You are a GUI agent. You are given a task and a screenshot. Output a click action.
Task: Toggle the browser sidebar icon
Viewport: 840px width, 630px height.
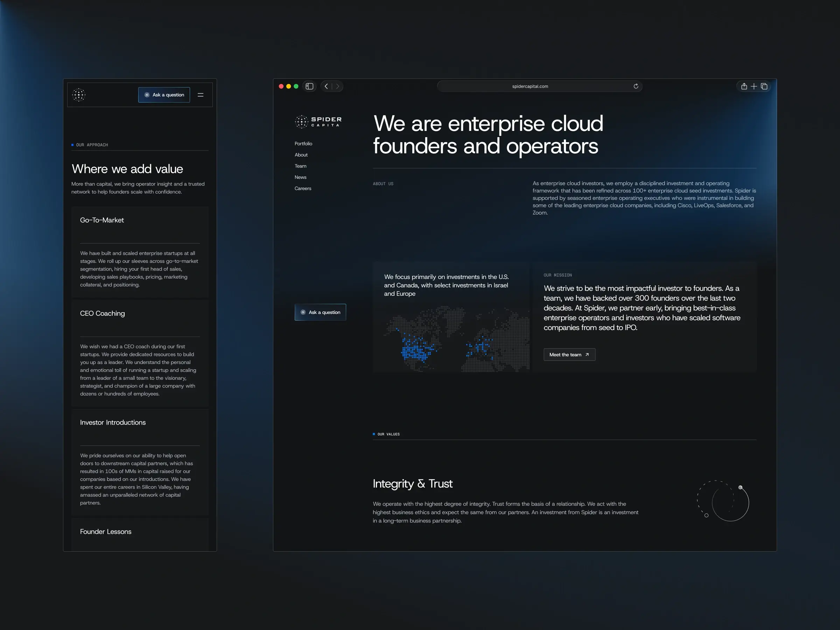pos(309,86)
